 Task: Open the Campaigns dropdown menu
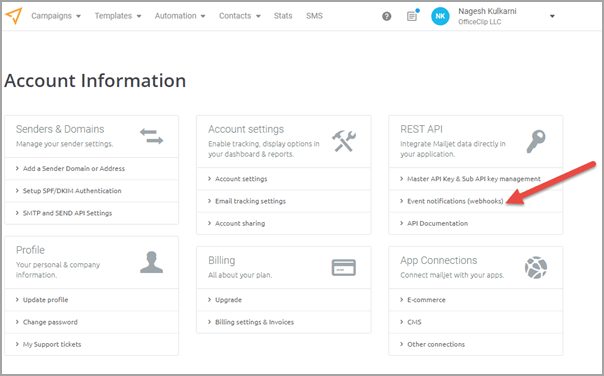click(x=56, y=16)
